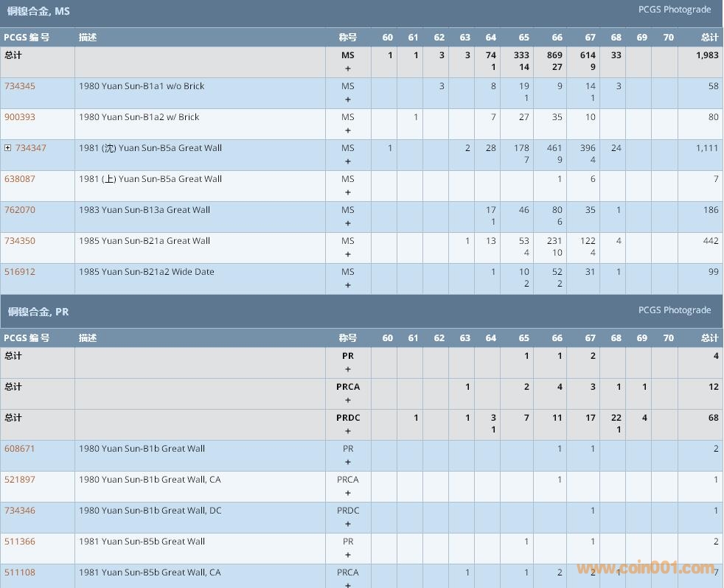Select PCGS number 762070

[x=20, y=210]
